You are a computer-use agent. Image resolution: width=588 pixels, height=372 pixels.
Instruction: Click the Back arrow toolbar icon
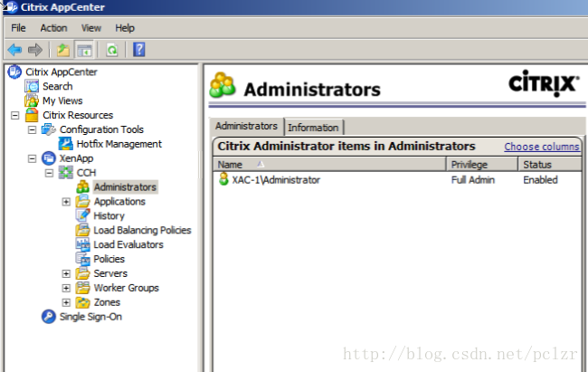(15, 50)
